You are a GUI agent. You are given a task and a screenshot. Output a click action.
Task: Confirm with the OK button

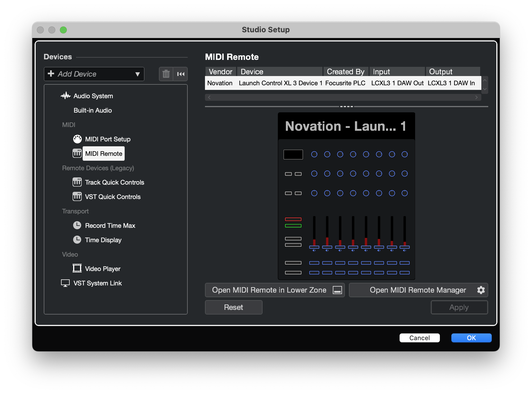[x=471, y=338]
